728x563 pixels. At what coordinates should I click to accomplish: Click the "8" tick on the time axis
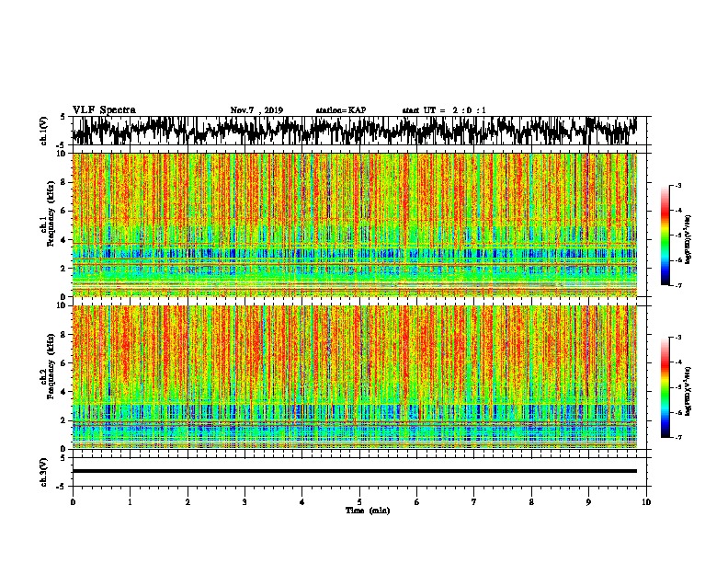531,502
